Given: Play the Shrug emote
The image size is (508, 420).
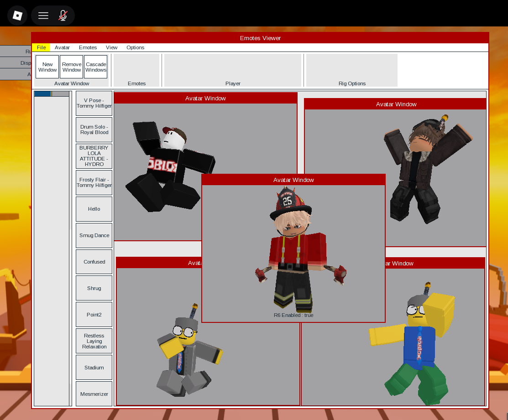Looking at the screenshot, I should point(94,288).
